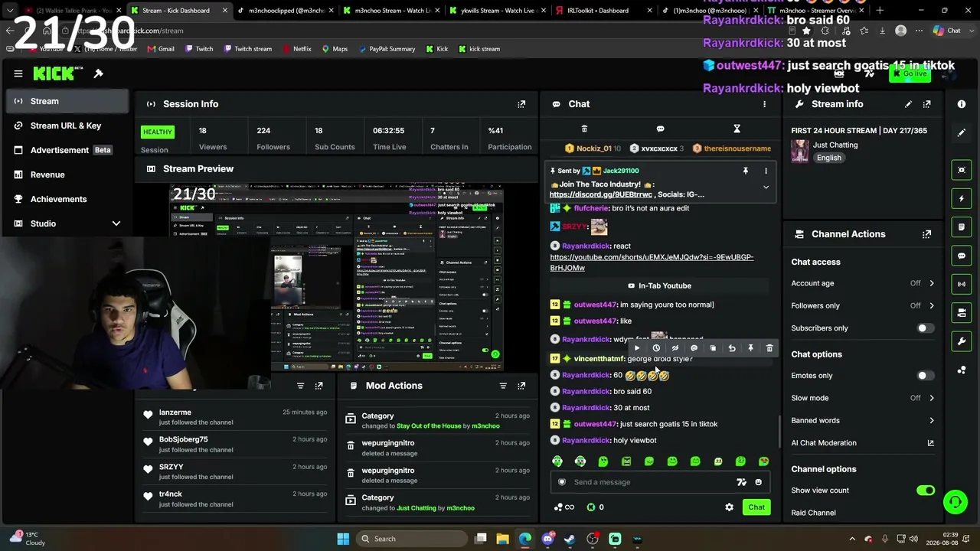Click the lightning bolt icon in right sidebar
980x551 pixels.
[962, 199]
